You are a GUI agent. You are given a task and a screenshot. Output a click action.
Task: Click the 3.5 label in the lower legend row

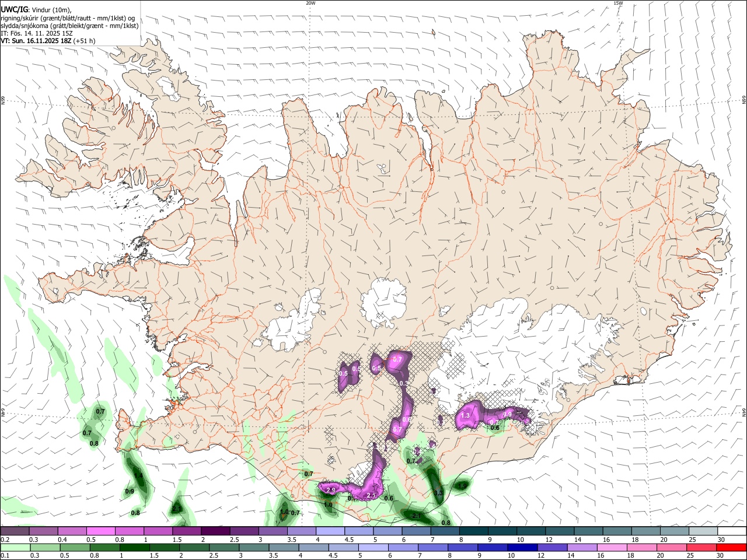click(x=273, y=556)
